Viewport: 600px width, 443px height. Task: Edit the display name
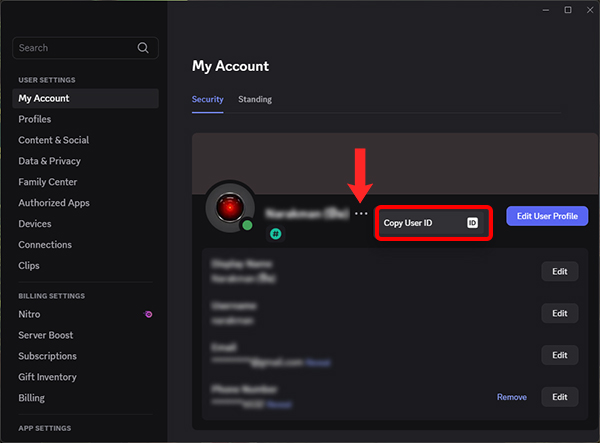[x=559, y=271]
